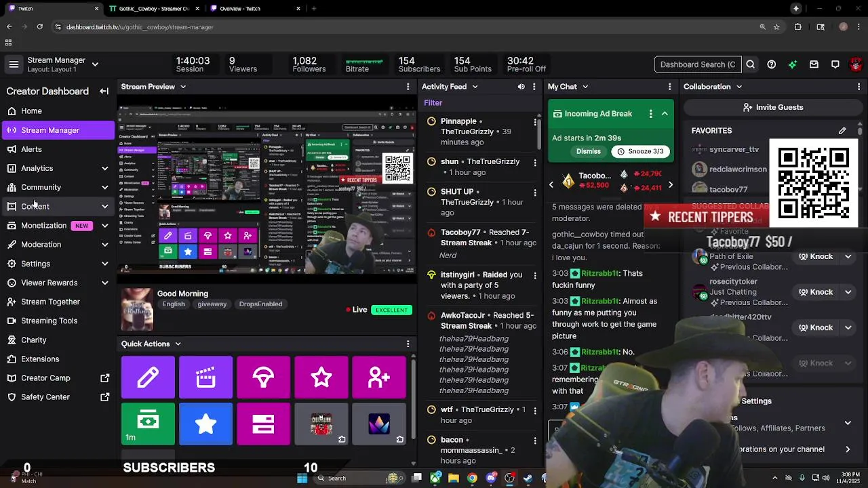This screenshot has height=488, width=868.
Task: Open the channel avatar menu
Action: (x=856, y=64)
